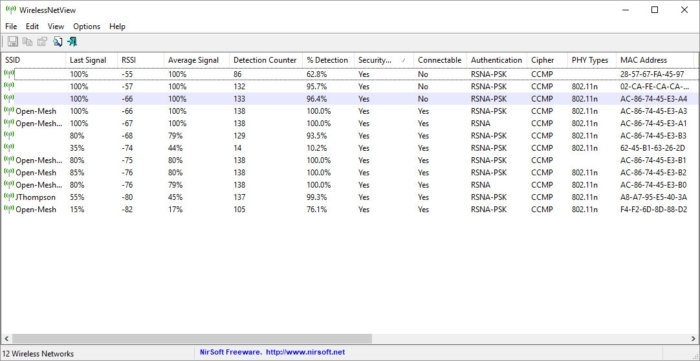Sort by the Last Signal column header

(91, 60)
